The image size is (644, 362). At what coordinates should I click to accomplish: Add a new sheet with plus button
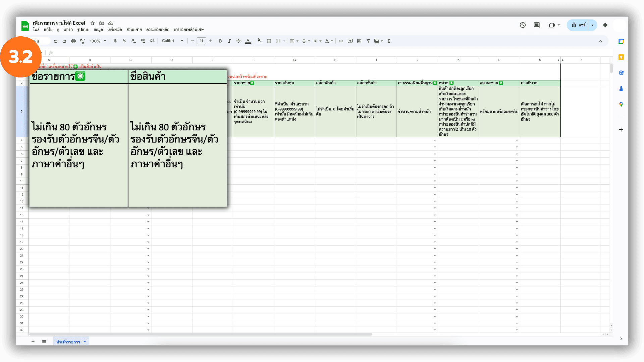click(x=33, y=342)
